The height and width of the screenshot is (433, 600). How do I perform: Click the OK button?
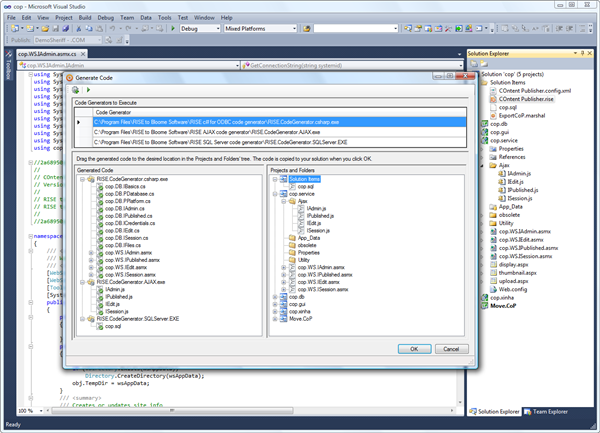(x=414, y=349)
